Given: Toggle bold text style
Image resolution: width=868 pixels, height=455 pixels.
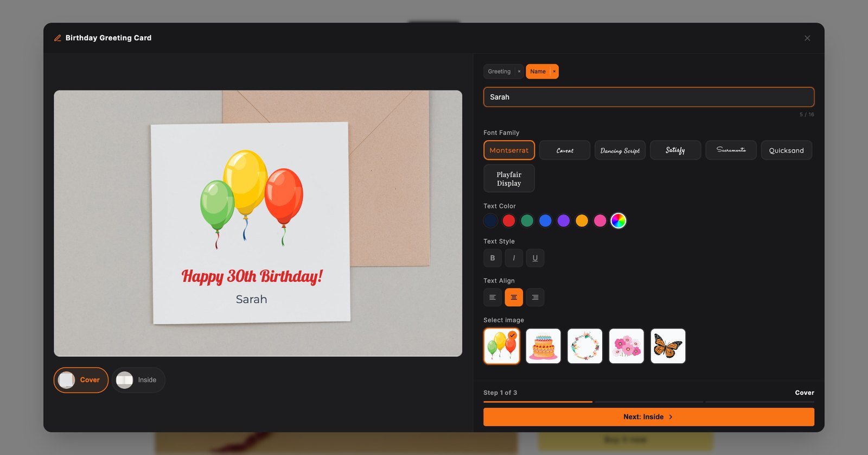Looking at the screenshot, I should tap(493, 258).
